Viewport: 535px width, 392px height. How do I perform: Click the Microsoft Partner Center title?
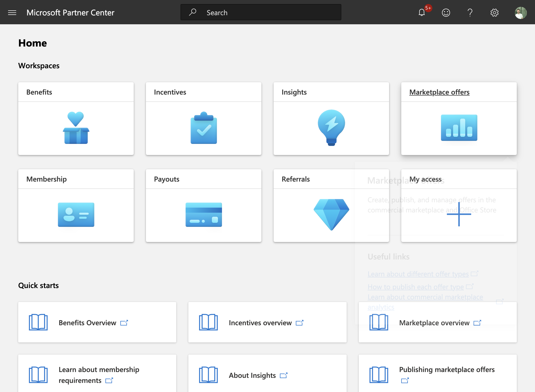point(70,13)
